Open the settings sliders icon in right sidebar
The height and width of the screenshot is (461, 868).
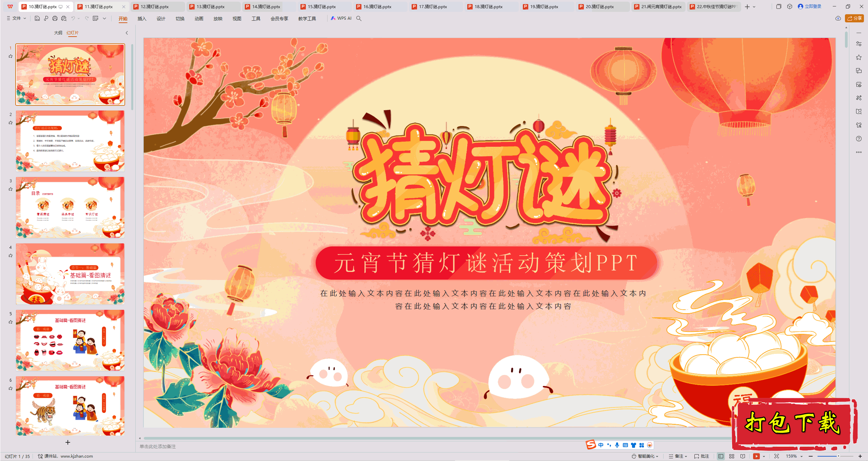point(859,44)
